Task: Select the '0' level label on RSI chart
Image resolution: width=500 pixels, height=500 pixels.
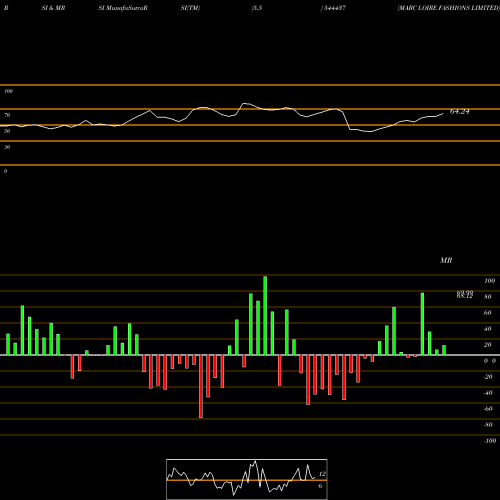Action: 5,171
